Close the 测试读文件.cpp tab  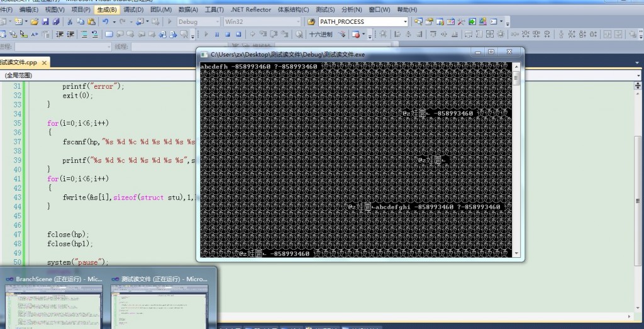pyautogui.click(x=44, y=62)
